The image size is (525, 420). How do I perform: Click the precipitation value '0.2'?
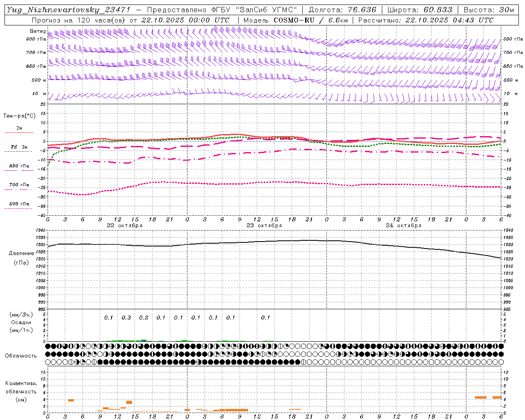(144, 317)
